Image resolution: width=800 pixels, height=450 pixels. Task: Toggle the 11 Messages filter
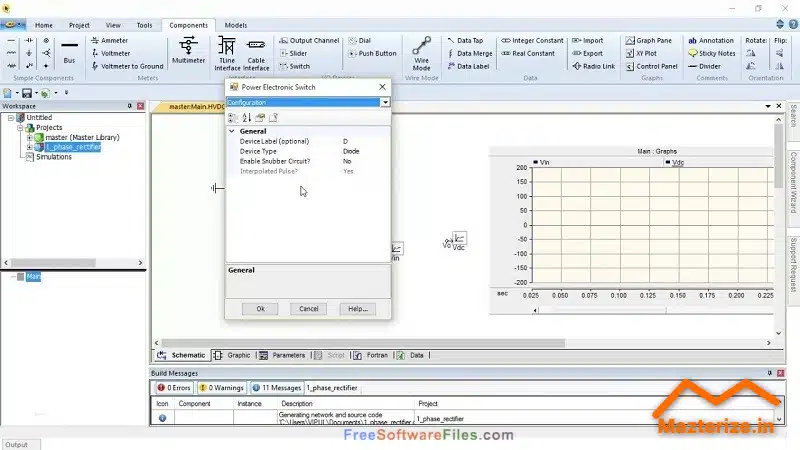click(277, 388)
